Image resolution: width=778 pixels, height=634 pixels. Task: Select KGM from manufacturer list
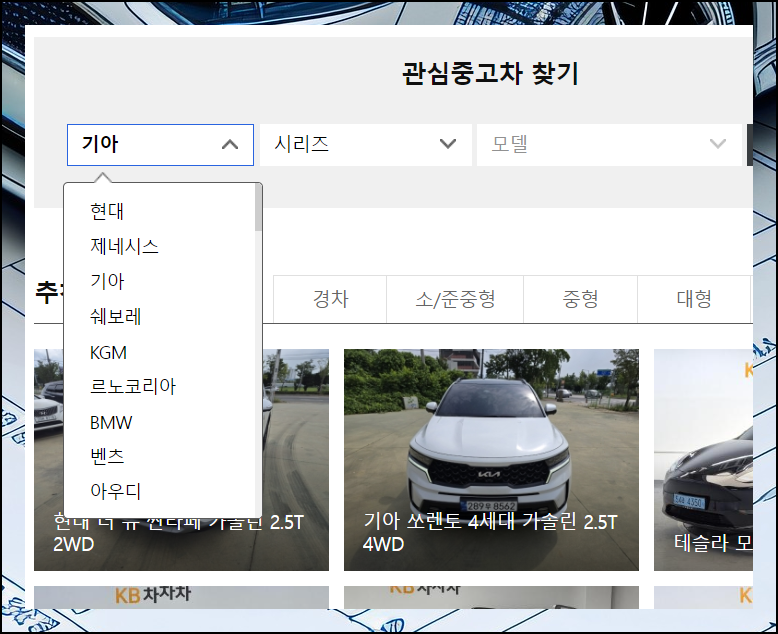(x=108, y=353)
